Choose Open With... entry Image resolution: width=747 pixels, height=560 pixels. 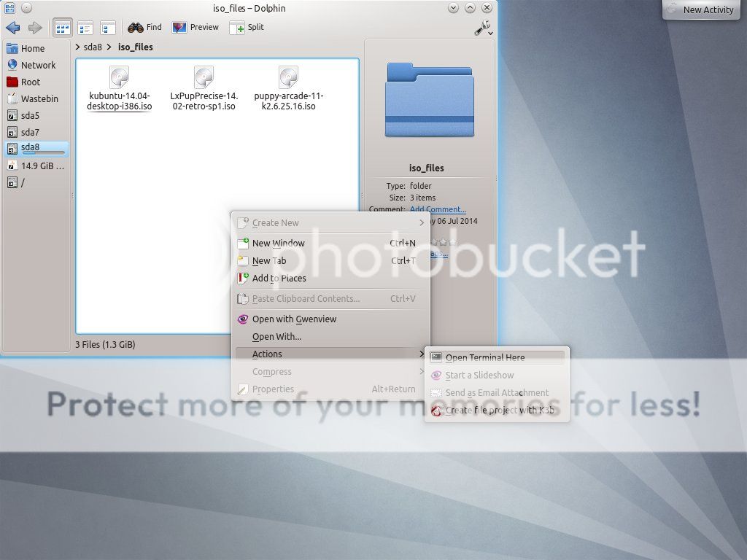(x=332, y=337)
